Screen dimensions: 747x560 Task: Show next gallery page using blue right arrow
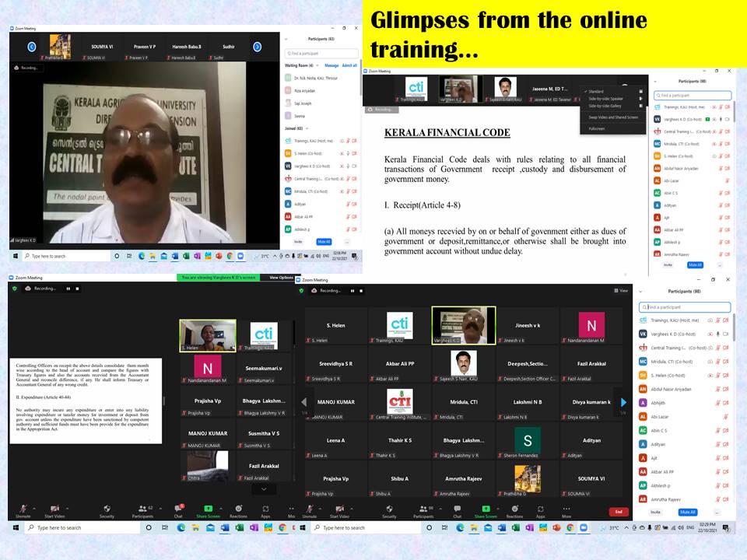pos(623,402)
